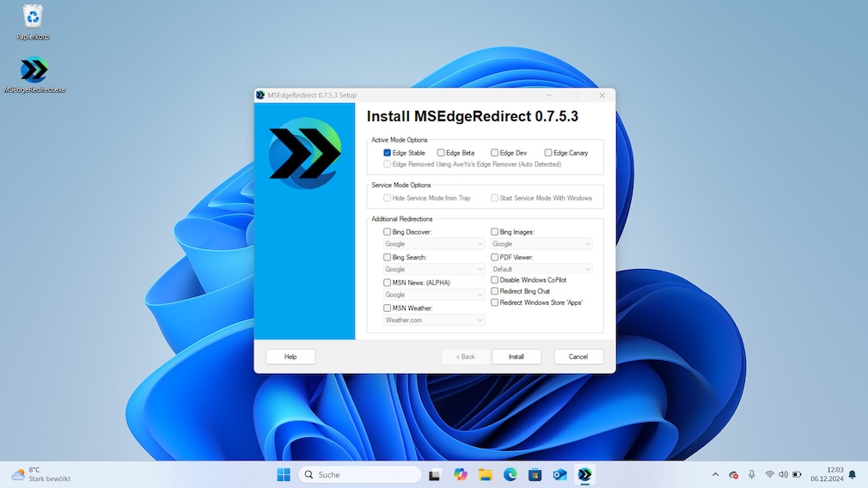The image size is (868, 488).
Task: Click the Windows Start button
Action: (x=284, y=474)
